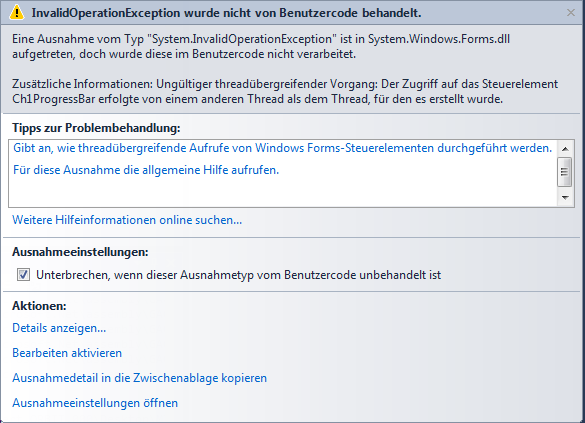Copy exception via 'Ausnahmedetail in die Zwischenablage kopieren'
The image size is (585, 423).
140,378
